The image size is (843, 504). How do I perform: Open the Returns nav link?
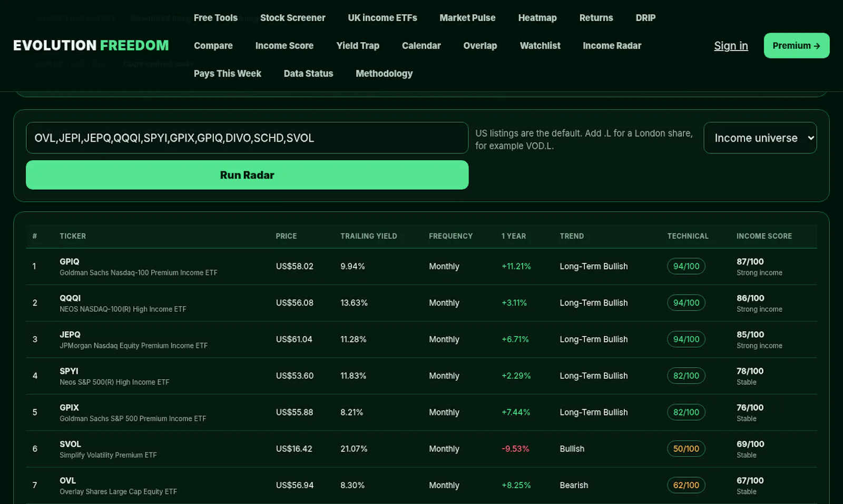596,18
